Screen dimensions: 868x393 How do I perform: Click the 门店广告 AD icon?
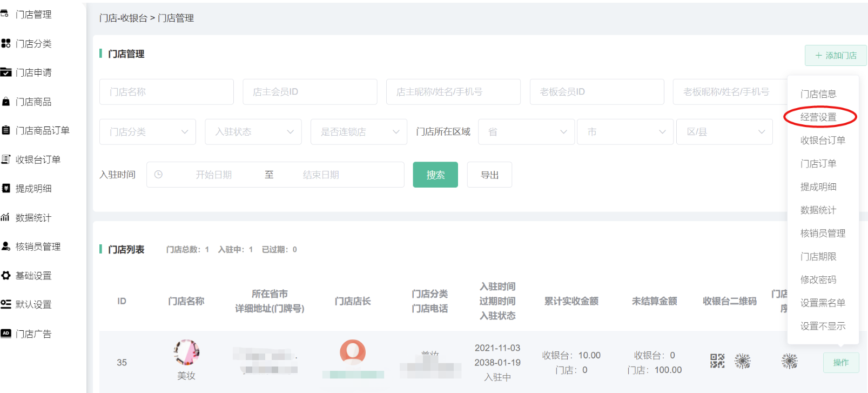pos(6,334)
